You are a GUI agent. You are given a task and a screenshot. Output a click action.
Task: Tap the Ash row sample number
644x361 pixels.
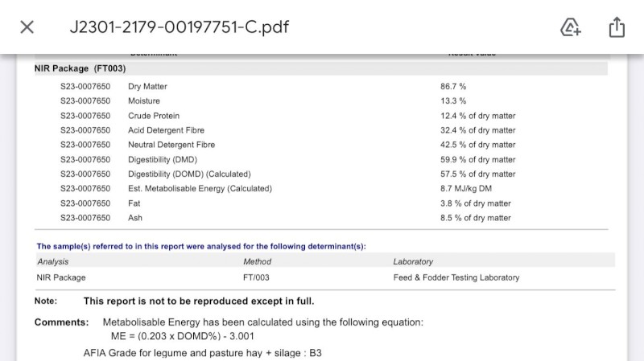tap(85, 218)
